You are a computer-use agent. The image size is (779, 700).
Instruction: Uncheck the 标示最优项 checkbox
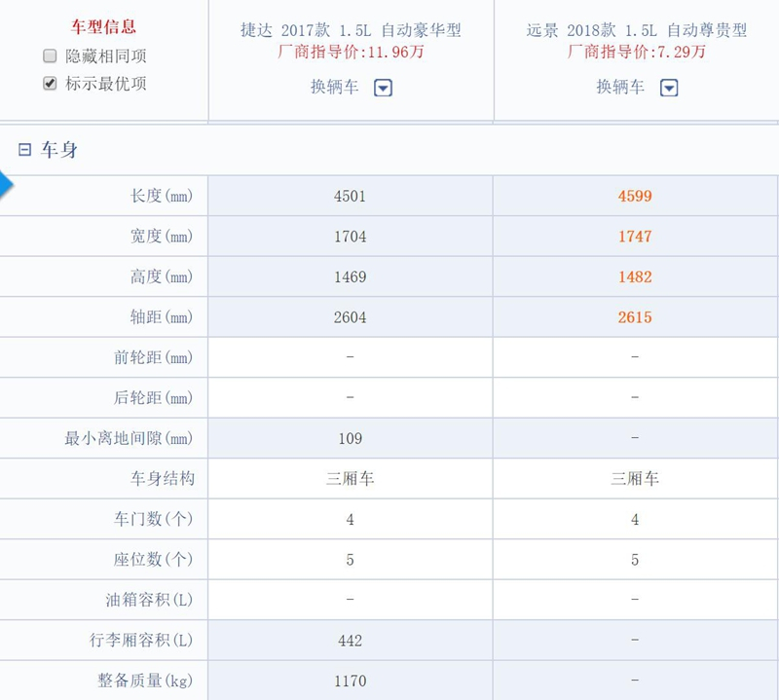[x=50, y=84]
